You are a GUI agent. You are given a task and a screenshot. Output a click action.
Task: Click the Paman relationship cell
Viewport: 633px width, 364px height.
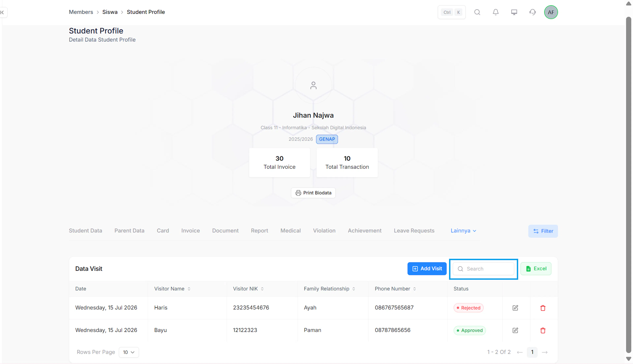(x=312, y=330)
